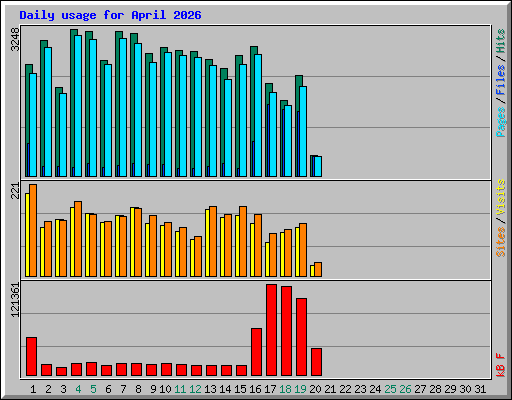Image resolution: width=512 pixels, height=400 pixels.
Task: Click day label 24 on the x-axis
Action: point(375,389)
